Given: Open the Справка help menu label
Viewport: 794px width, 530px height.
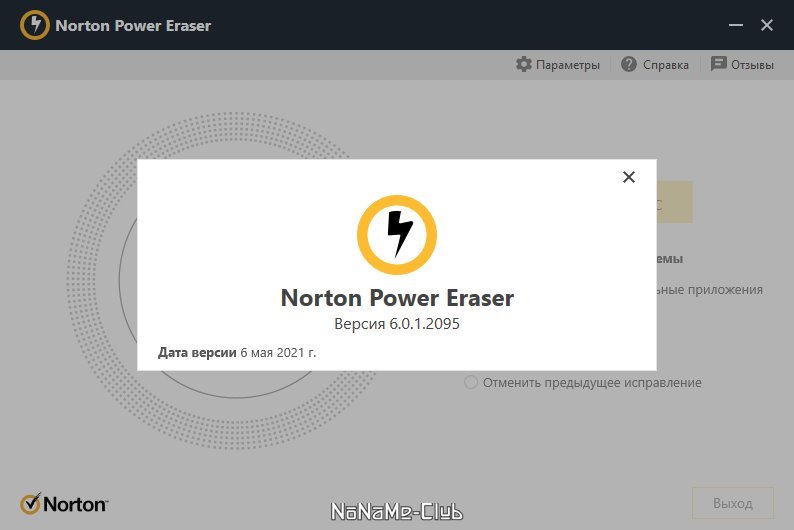Looking at the screenshot, I should [665, 65].
